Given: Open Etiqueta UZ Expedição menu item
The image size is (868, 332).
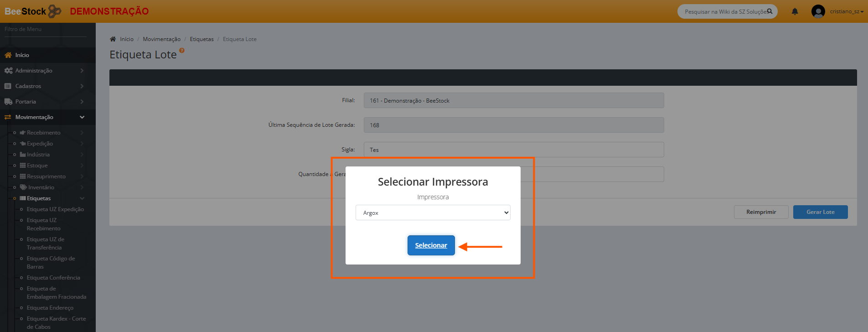Looking at the screenshot, I should [55, 209].
